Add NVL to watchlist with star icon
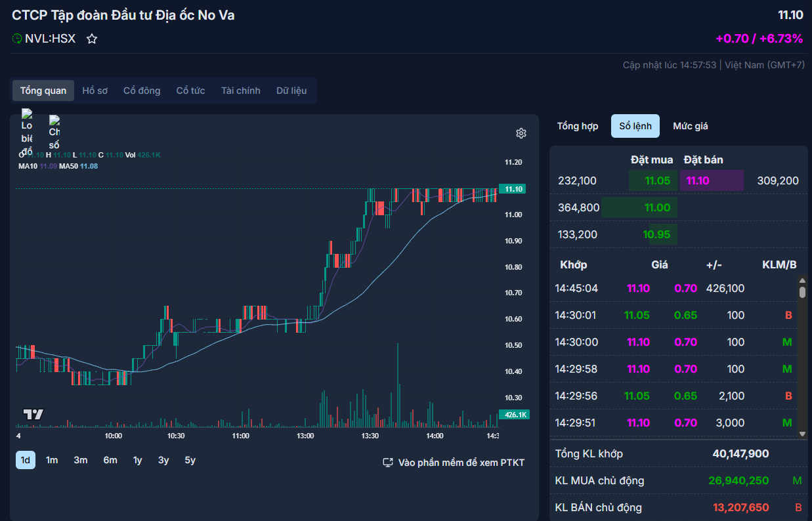The width and height of the screenshot is (812, 521). point(92,39)
